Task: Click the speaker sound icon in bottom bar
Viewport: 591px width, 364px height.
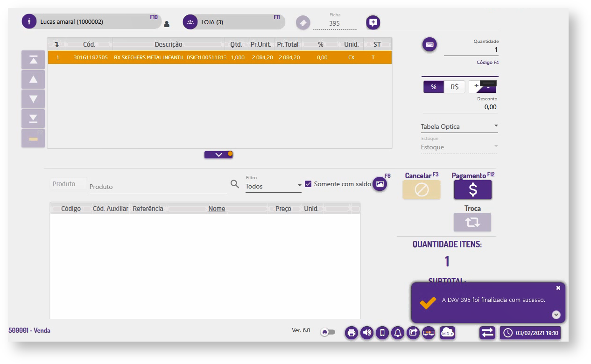Action: coord(367,333)
